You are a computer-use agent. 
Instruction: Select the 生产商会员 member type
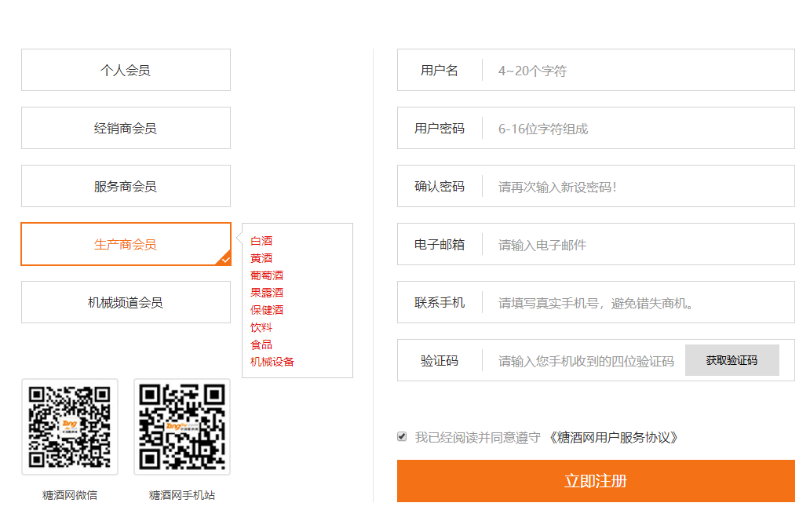click(126, 244)
